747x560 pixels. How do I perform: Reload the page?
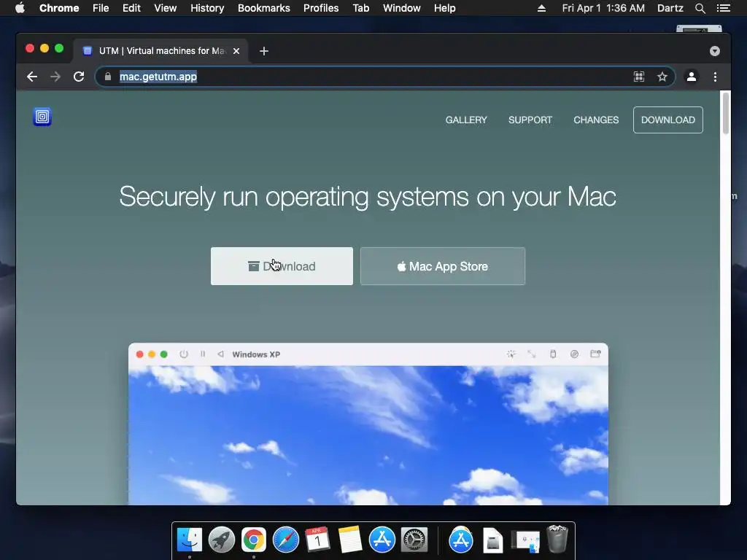tap(79, 77)
